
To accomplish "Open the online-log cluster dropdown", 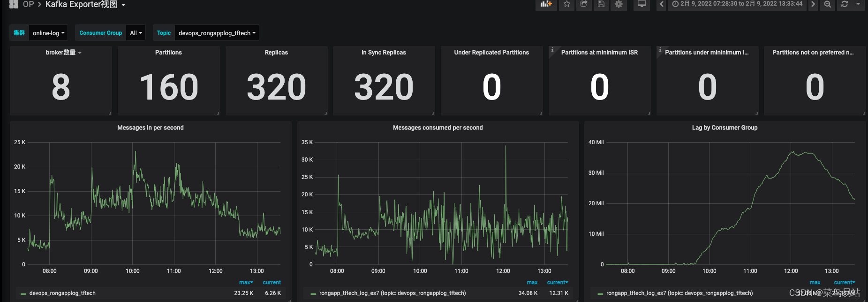I will pos(48,33).
